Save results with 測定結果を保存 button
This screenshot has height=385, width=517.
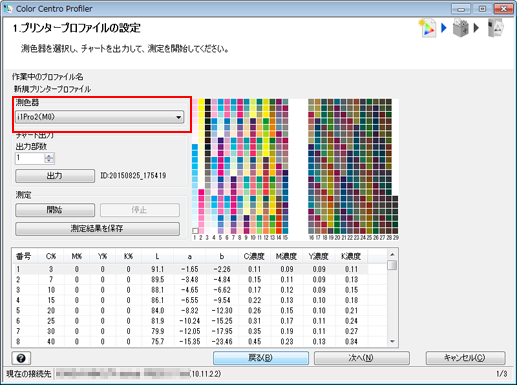click(97, 229)
